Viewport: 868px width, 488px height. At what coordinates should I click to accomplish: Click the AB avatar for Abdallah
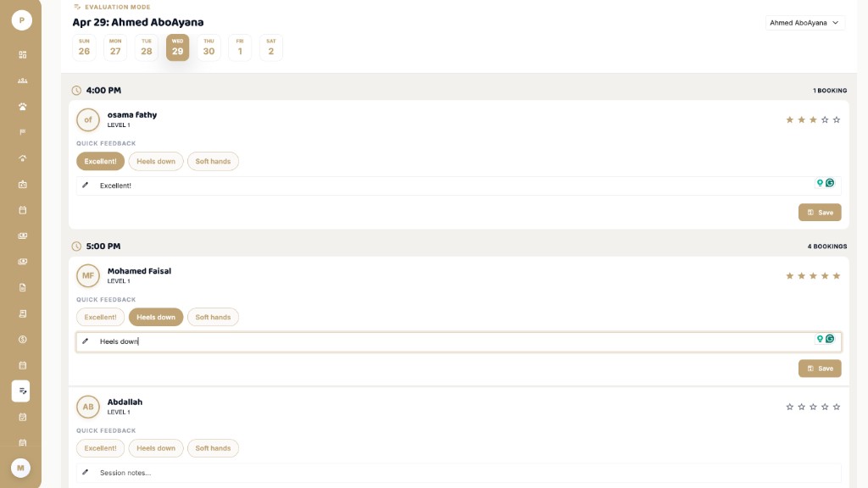[88, 408]
